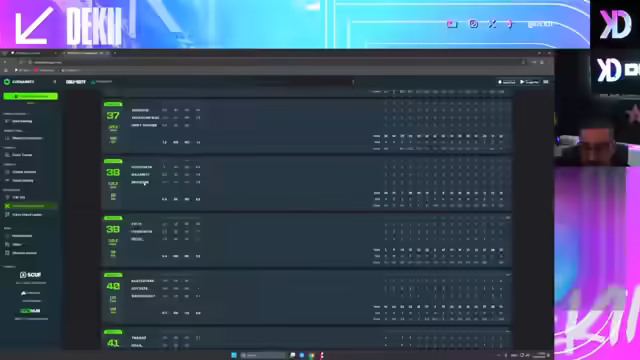This screenshot has height=360, width=640.
Task: Collapse the sidebar using the header toggle
Action: (55, 82)
